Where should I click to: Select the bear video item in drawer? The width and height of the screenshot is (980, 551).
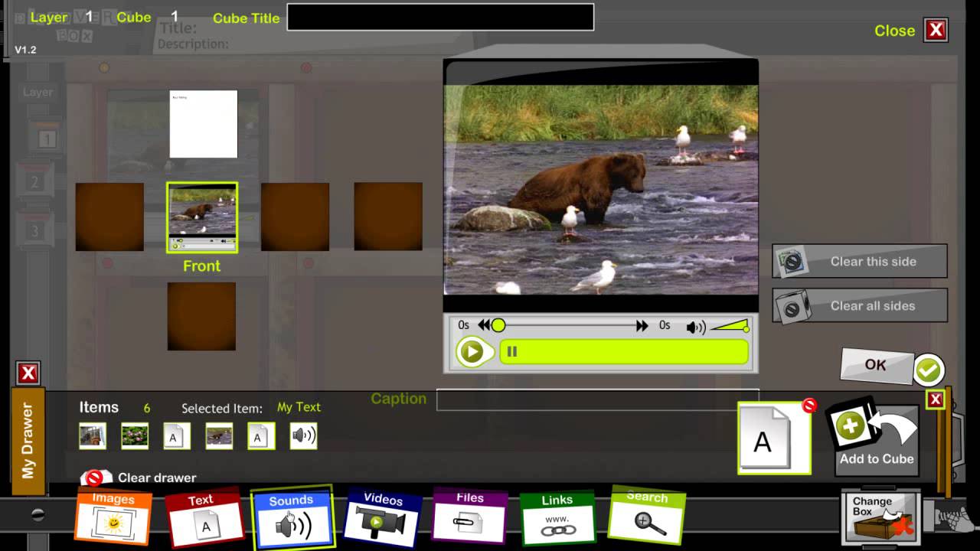coord(219,436)
